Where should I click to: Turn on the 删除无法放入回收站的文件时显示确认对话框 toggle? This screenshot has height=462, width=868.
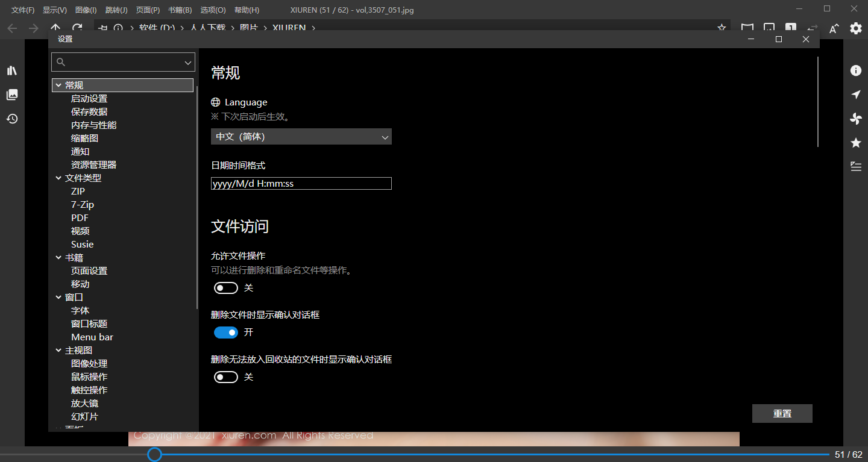click(x=226, y=377)
